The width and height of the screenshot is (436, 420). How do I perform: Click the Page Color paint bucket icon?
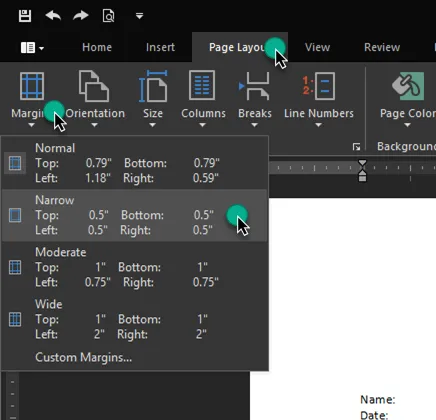click(408, 86)
